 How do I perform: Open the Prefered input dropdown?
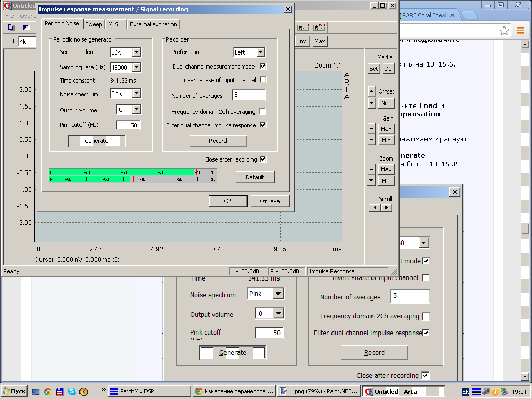click(x=260, y=52)
